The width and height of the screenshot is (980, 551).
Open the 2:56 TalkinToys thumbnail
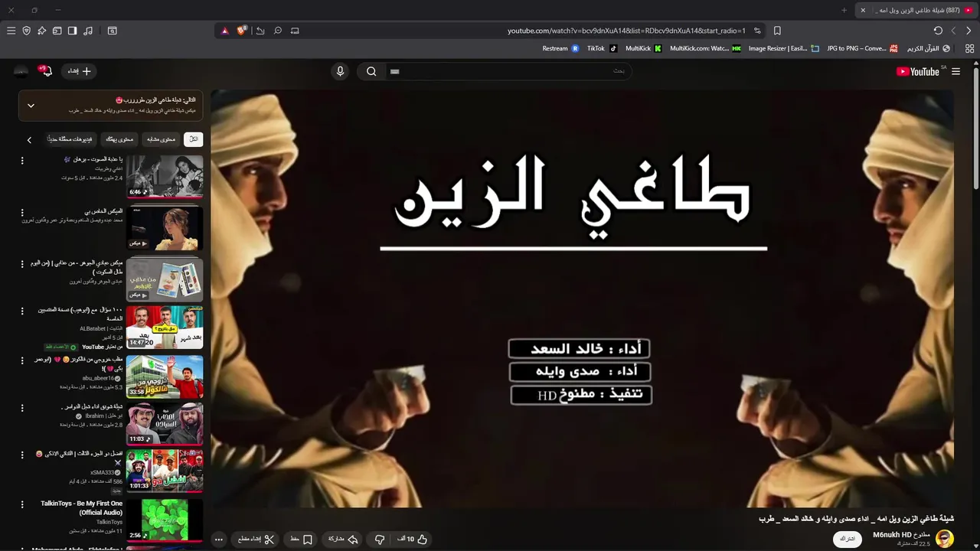tap(165, 520)
